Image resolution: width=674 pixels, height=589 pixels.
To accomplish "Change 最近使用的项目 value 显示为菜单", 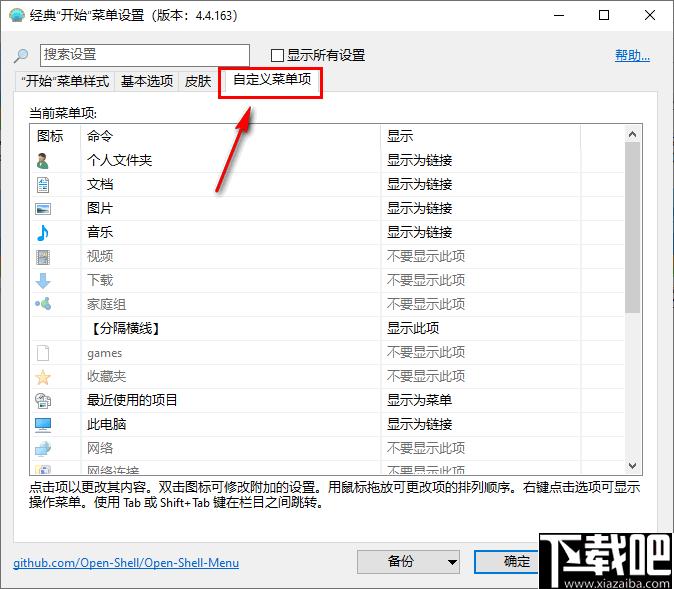I will click(420, 401).
